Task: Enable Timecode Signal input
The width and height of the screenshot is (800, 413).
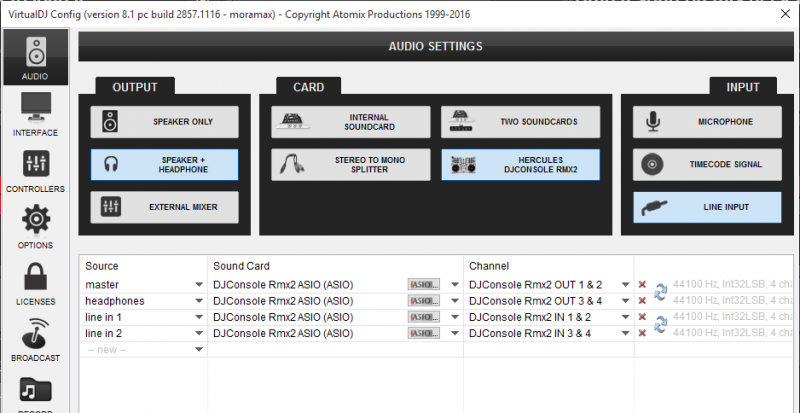Action: (x=707, y=164)
